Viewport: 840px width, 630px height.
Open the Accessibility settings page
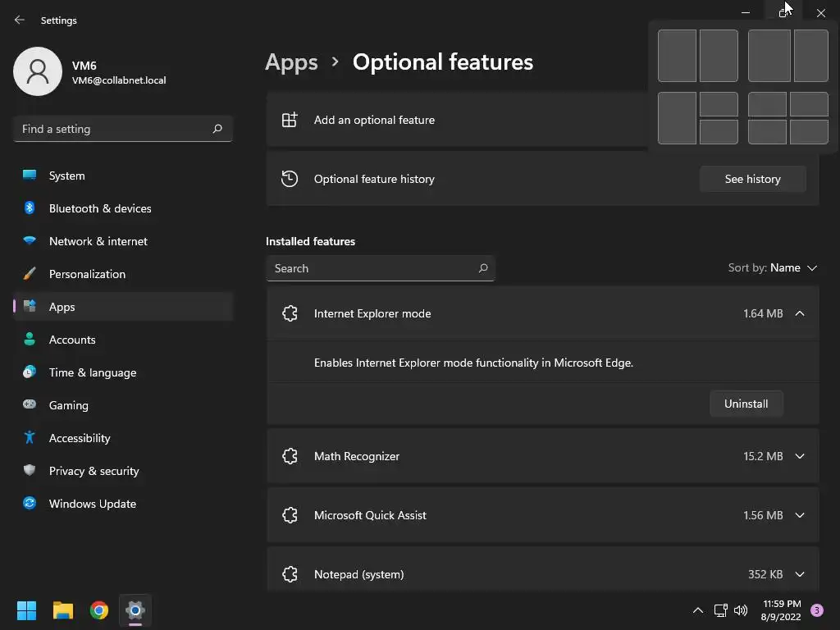point(79,438)
